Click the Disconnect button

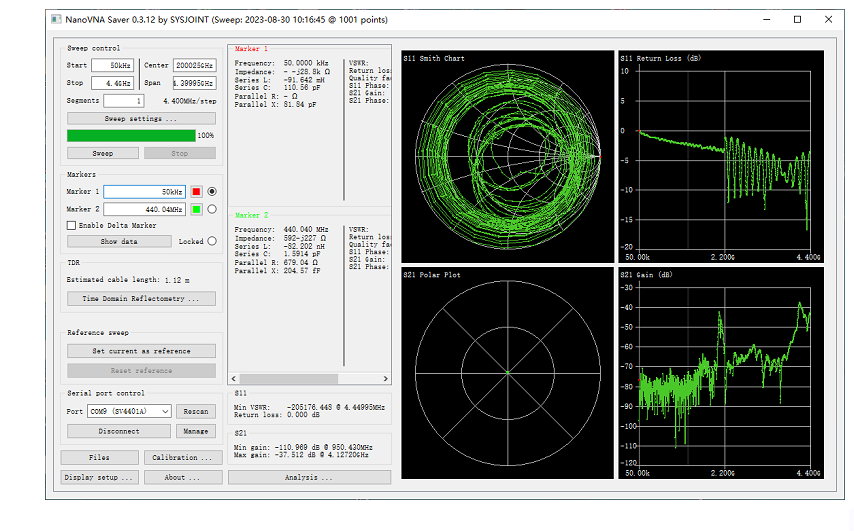point(119,431)
